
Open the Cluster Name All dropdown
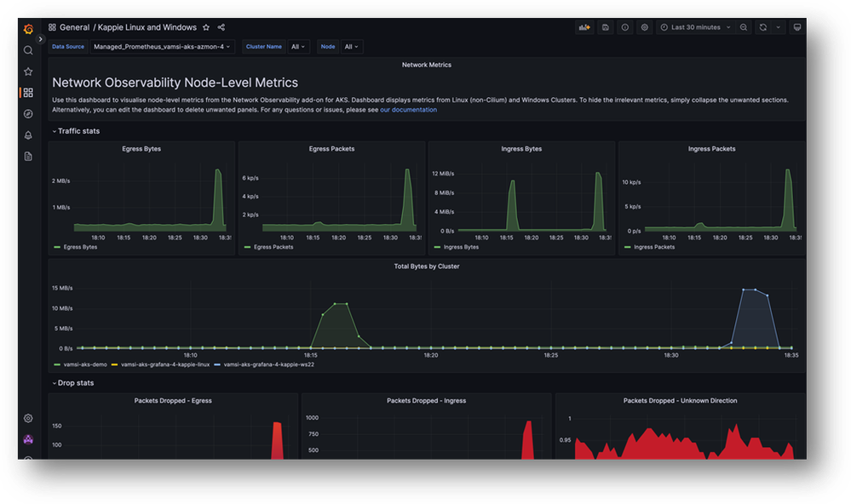[298, 47]
